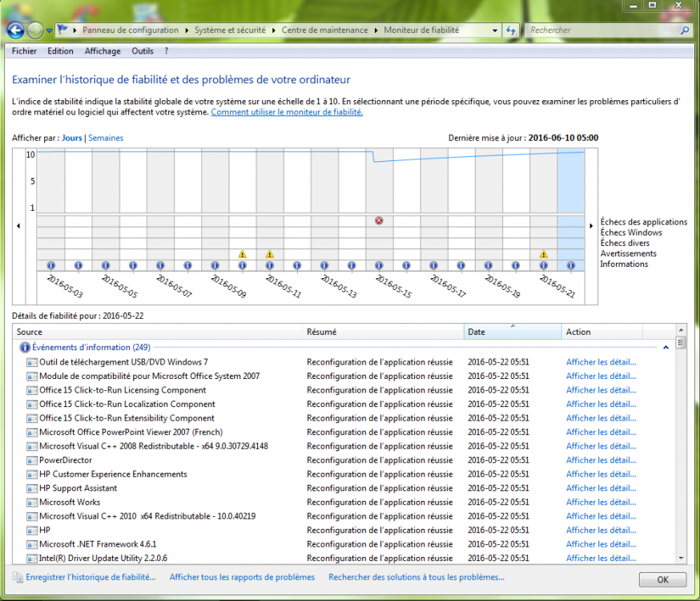
Task: Click the refresh icon next to address bar
Action: pos(511,30)
